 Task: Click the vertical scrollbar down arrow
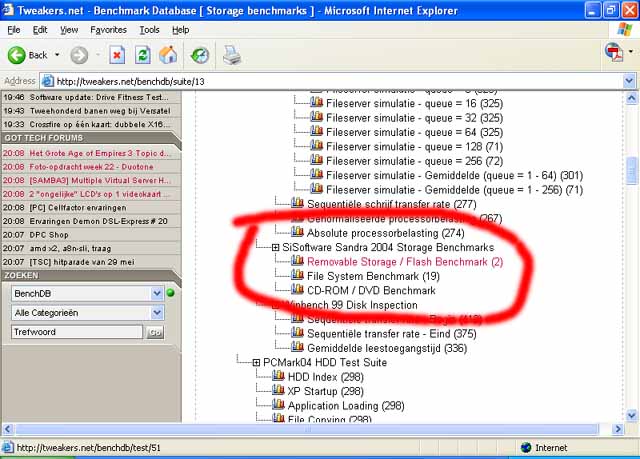point(631,416)
